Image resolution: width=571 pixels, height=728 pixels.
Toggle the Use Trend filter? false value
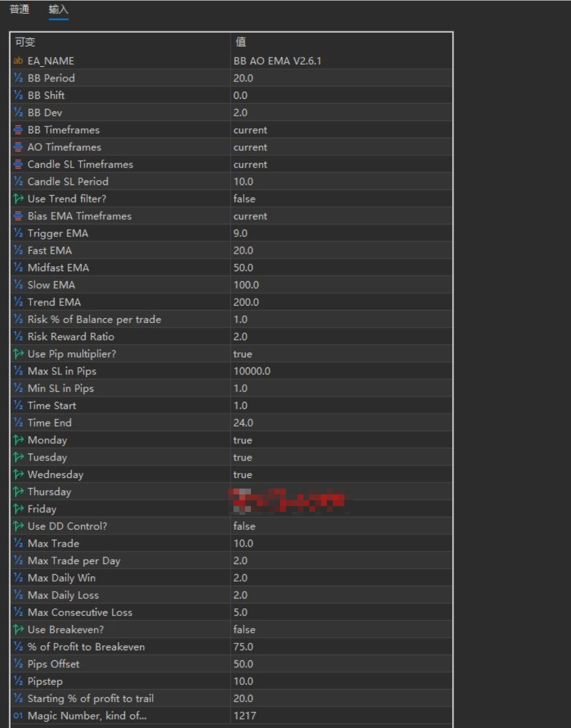tap(244, 199)
